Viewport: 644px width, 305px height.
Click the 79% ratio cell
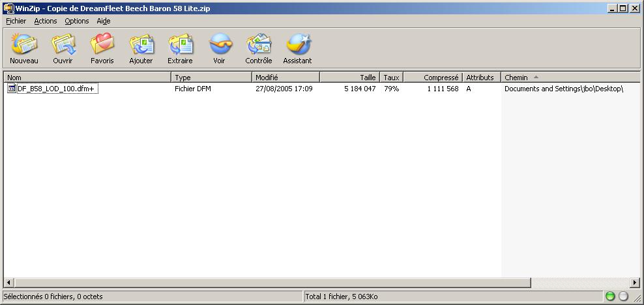coord(391,89)
